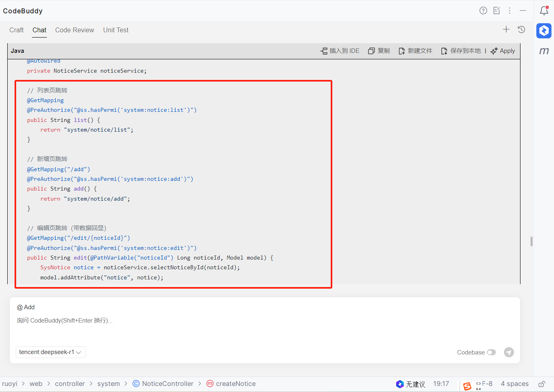
Task: Click the selectNoticeById(noticeId) line
Action: point(140,268)
